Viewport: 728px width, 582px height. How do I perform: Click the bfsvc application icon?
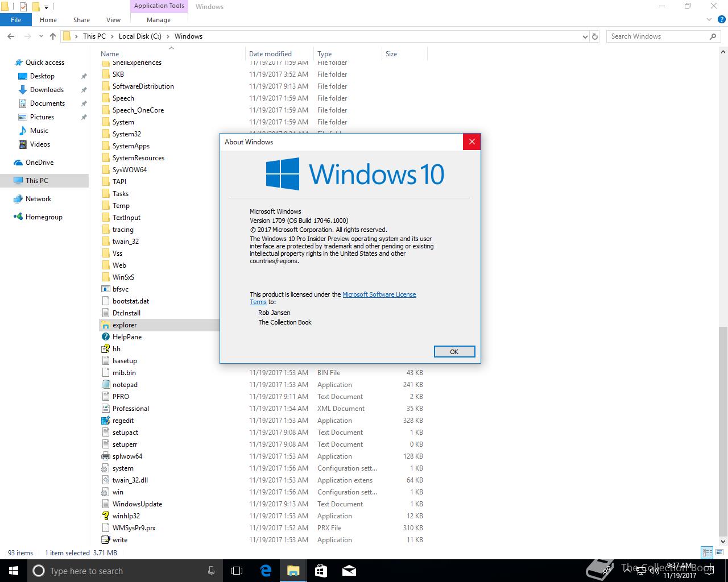pyautogui.click(x=105, y=289)
